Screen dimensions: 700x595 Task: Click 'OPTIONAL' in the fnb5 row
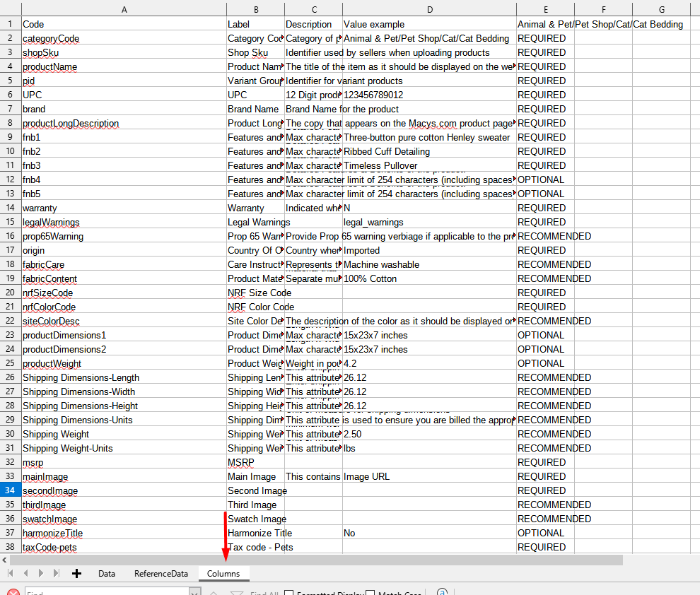point(546,194)
